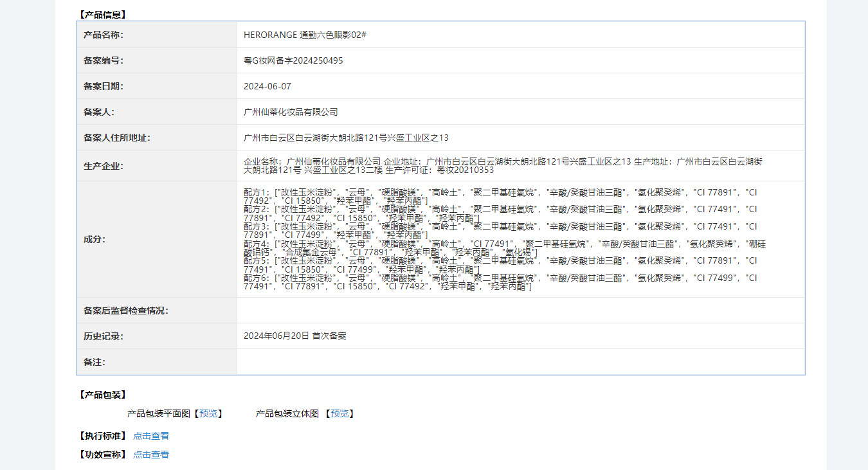Open the 产品包装平面图 预览 link

coord(208,413)
